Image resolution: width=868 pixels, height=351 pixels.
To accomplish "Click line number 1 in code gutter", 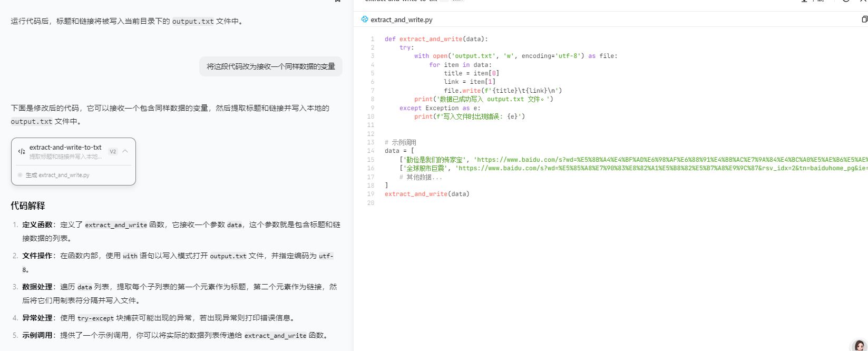I will pyautogui.click(x=372, y=39).
